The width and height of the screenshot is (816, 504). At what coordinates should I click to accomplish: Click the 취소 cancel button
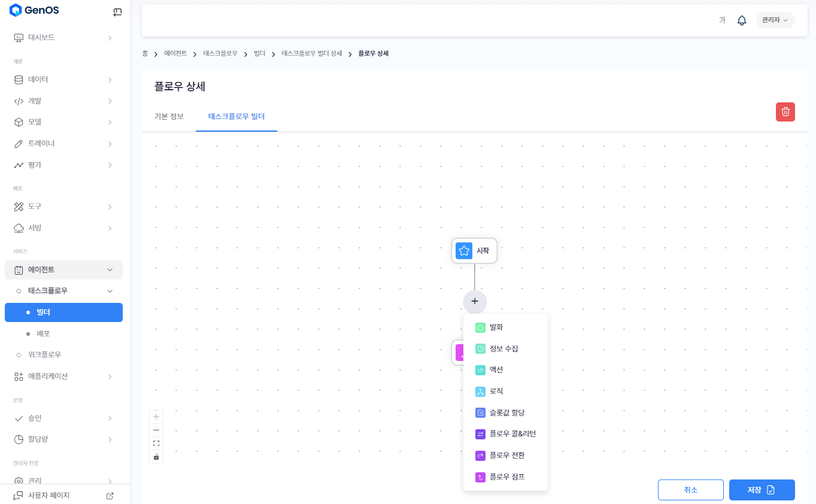click(690, 490)
